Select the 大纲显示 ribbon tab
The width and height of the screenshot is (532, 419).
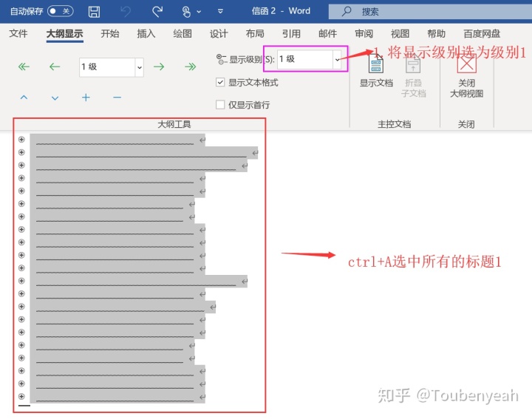[x=65, y=34]
